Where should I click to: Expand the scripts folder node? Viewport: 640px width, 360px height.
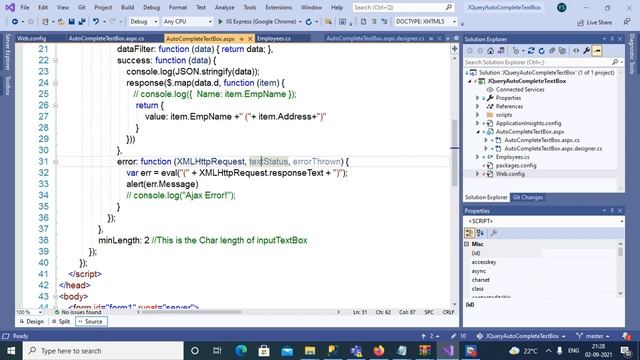478,115
